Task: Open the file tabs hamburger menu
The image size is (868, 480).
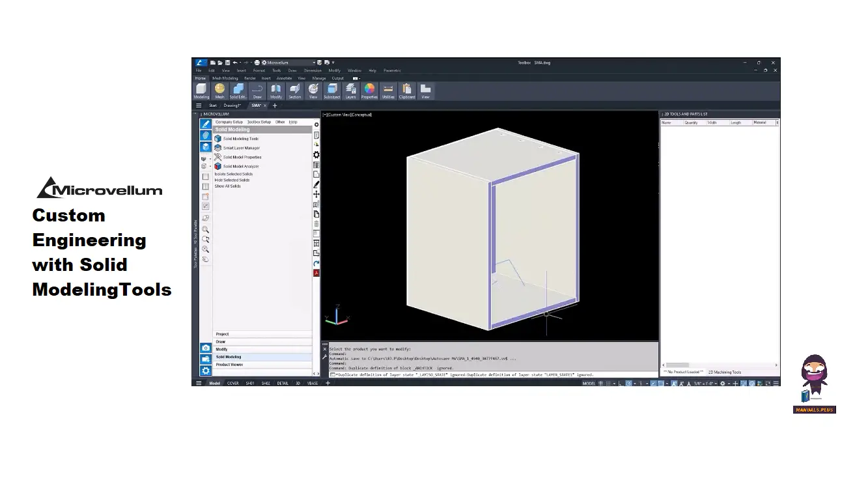Action: 199,106
